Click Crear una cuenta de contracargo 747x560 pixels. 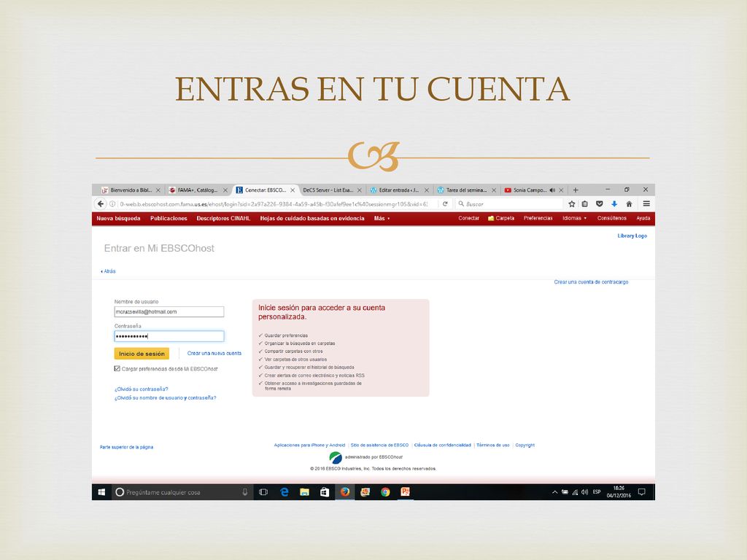[591, 282]
